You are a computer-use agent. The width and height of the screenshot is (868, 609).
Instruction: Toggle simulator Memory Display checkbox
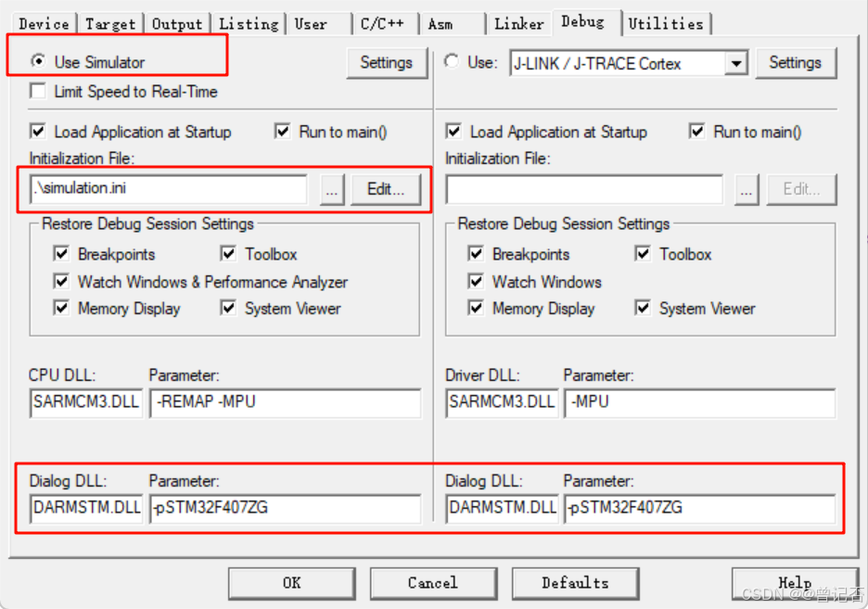(x=61, y=308)
